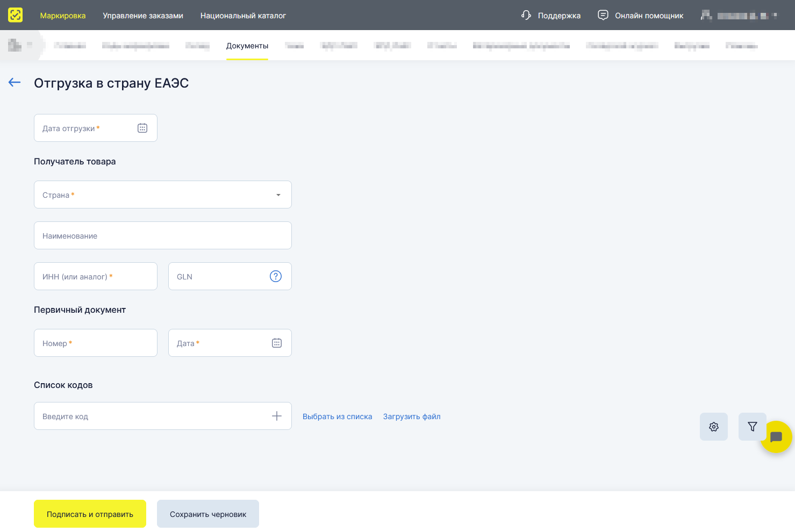
Task: Focus the Номер document field
Action: pos(96,343)
